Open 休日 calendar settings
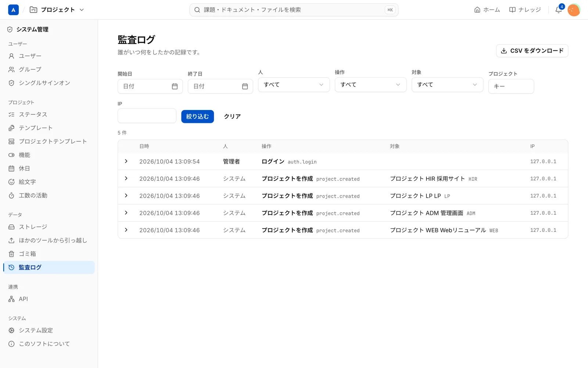 [x=49, y=169]
